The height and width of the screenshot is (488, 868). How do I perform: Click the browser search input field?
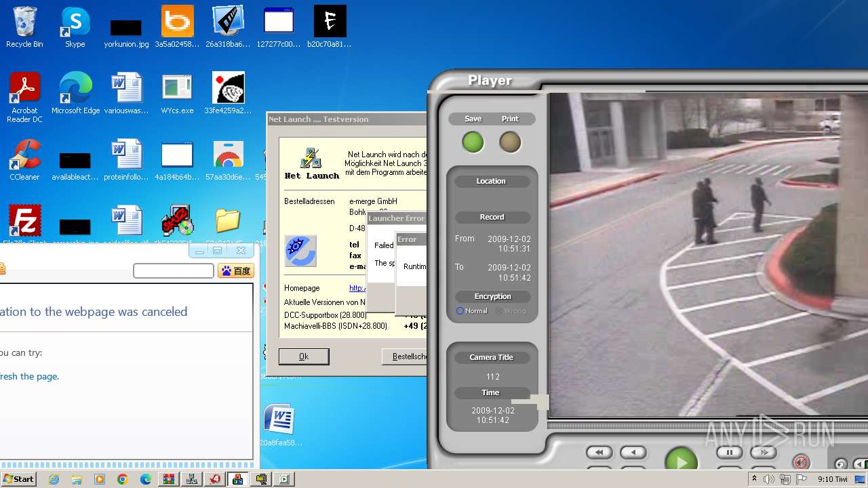[x=174, y=271]
